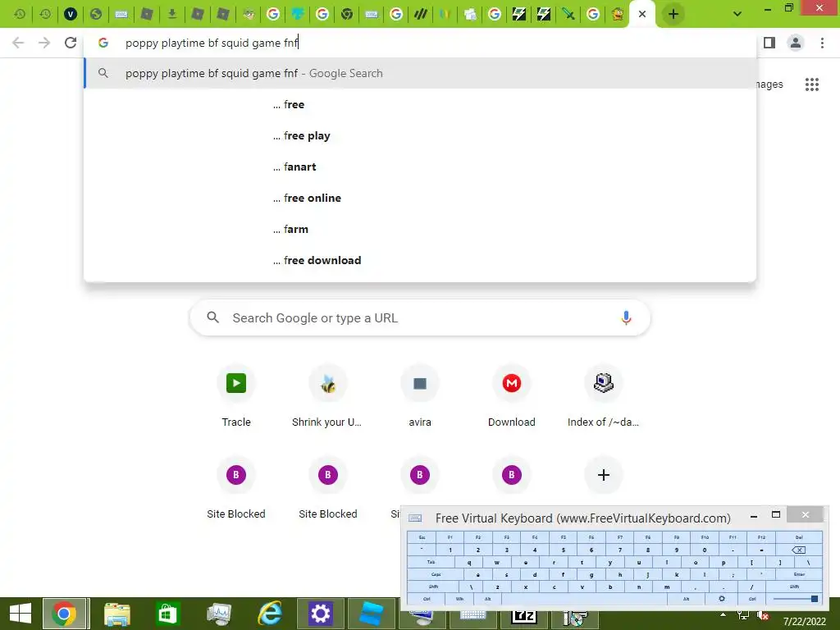Open the first Site Blocked shortcut
Screen dimensions: 840x630
236,489
